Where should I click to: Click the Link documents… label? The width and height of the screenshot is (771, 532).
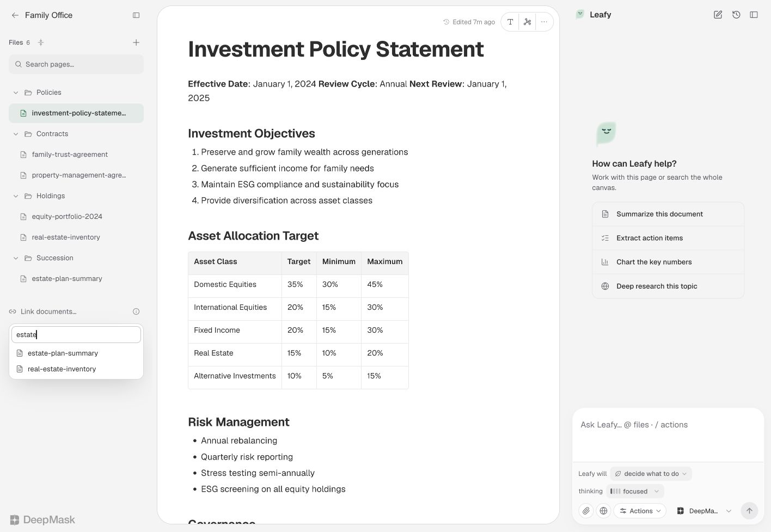click(x=48, y=311)
